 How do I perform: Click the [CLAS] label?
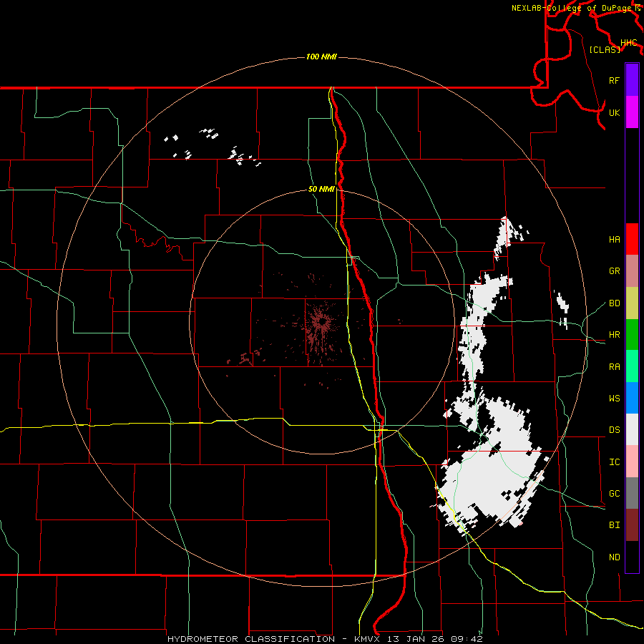point(605,49)
